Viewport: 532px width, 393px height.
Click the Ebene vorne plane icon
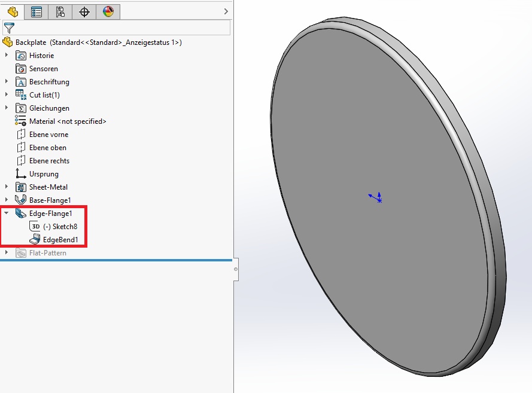click(21, 134)
